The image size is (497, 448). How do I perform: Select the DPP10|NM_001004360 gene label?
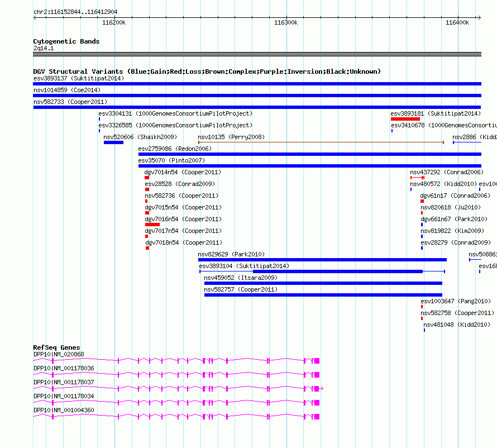pos(64,410)
